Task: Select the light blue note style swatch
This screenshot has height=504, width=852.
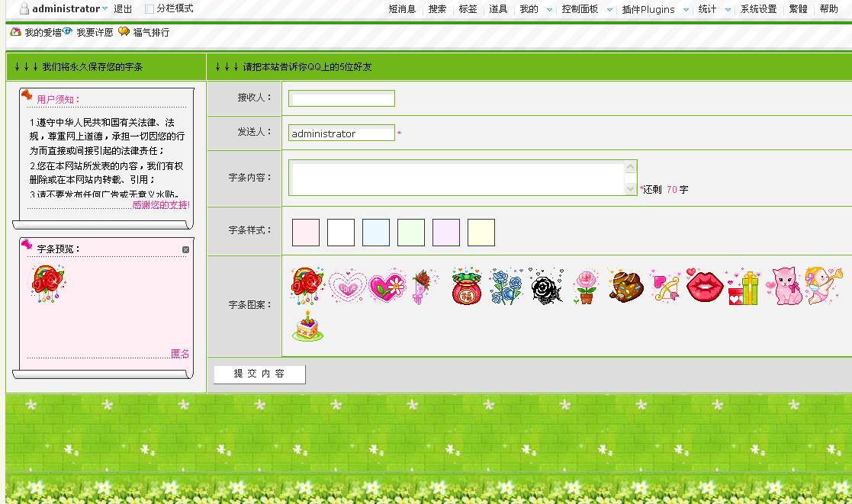Action: tap(376, 233)
